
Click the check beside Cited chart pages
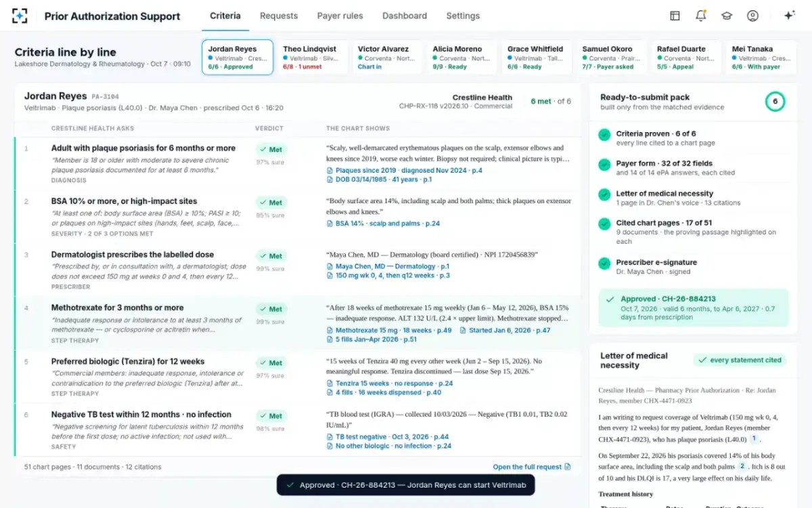[604, 224]
